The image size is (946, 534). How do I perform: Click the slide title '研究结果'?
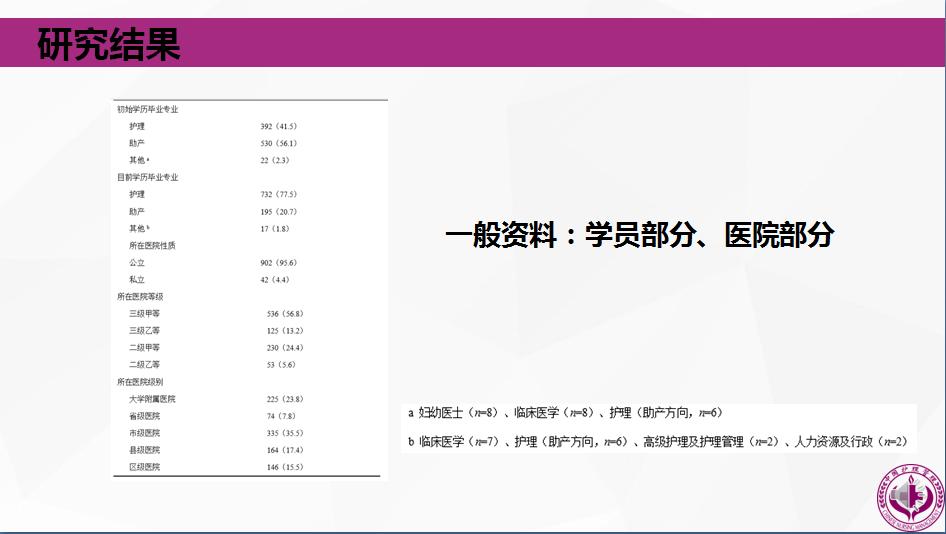(x=109, y=44)
